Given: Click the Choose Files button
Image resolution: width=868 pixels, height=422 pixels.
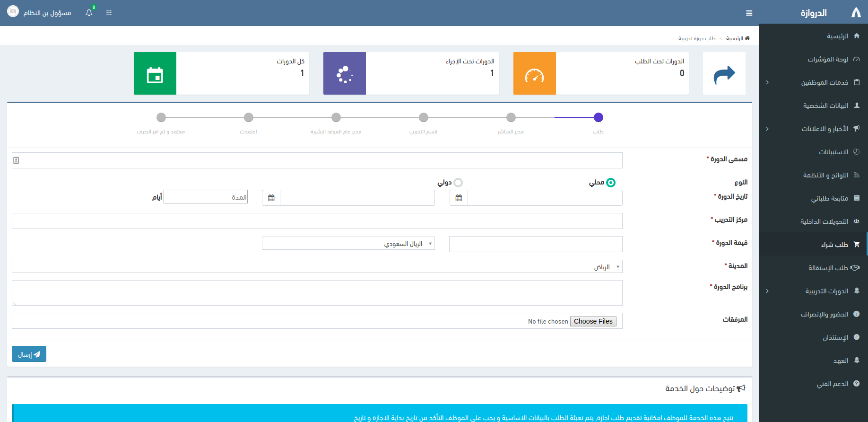Looking at the screenshot, I should coord(593,321).
